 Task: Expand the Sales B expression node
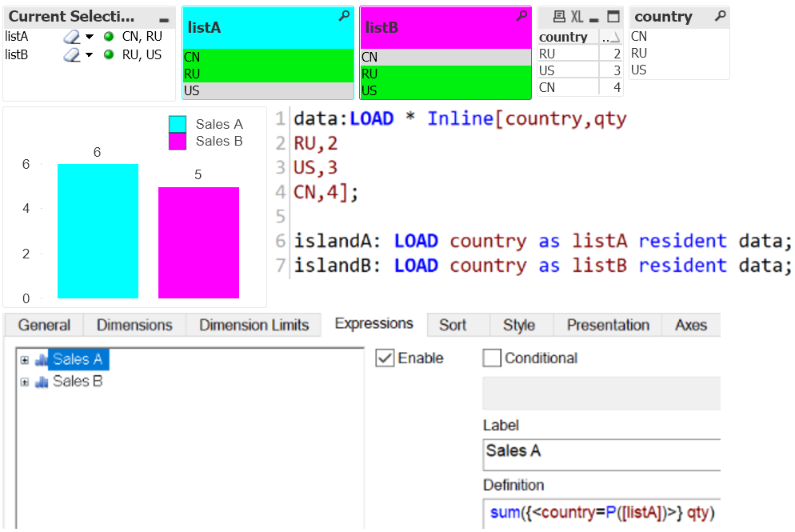[x=25, y=382]
